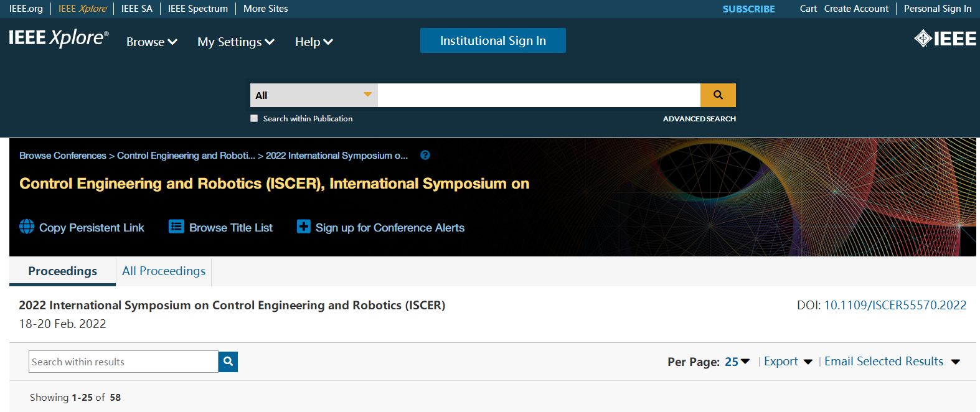
Task: Click the IEEE Xplore logo
Action: [59, 39]
